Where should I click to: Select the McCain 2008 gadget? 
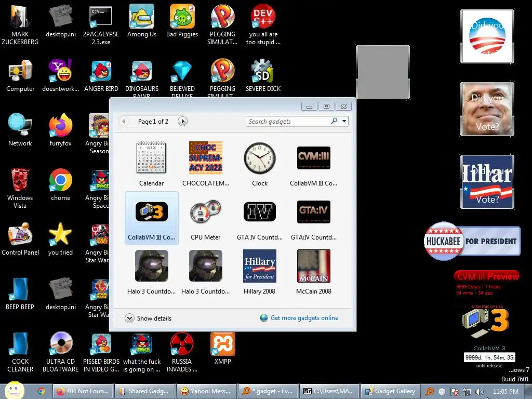point(313,272)
